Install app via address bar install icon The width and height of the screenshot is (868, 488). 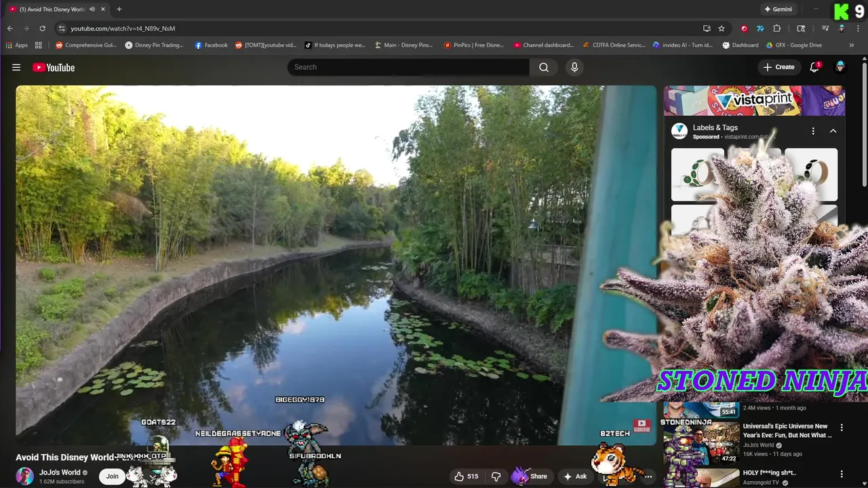pos(707,28)
